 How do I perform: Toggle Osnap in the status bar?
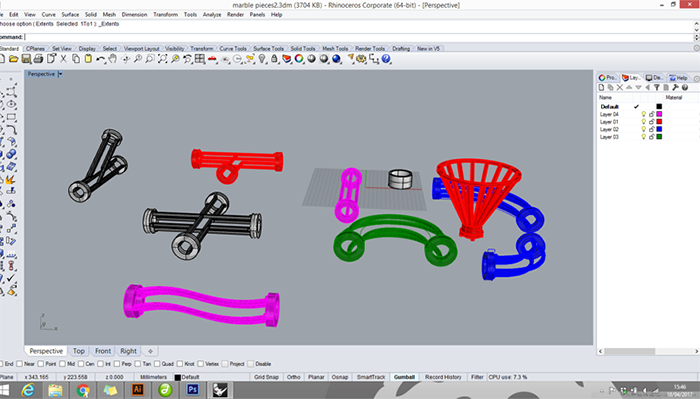click(x=340, y=377)
